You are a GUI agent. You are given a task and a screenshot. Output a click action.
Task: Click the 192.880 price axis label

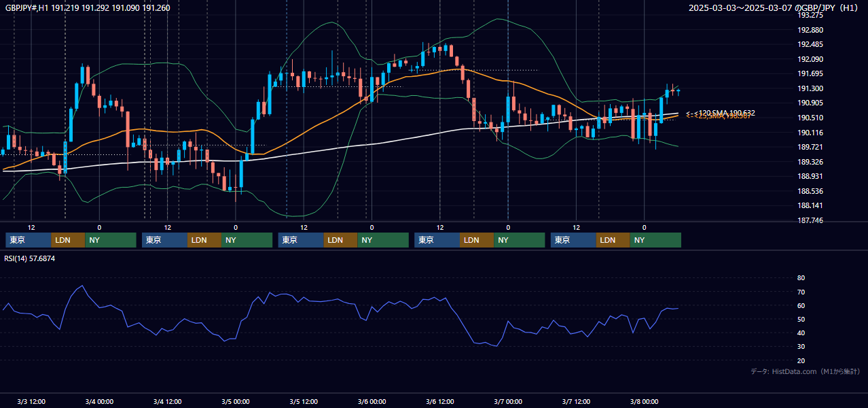click(x=810, y=30)
